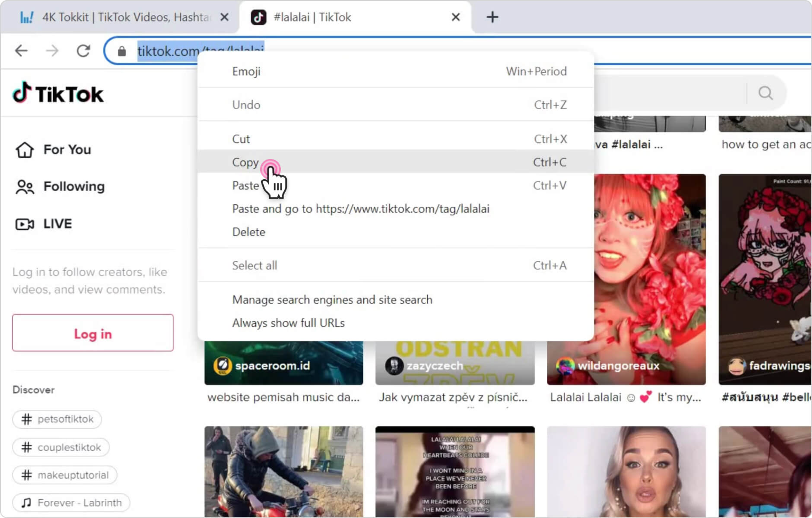Viewport: 812px width, 518px height.
Task: Open a new browser tab
Action: pos(492,17)
